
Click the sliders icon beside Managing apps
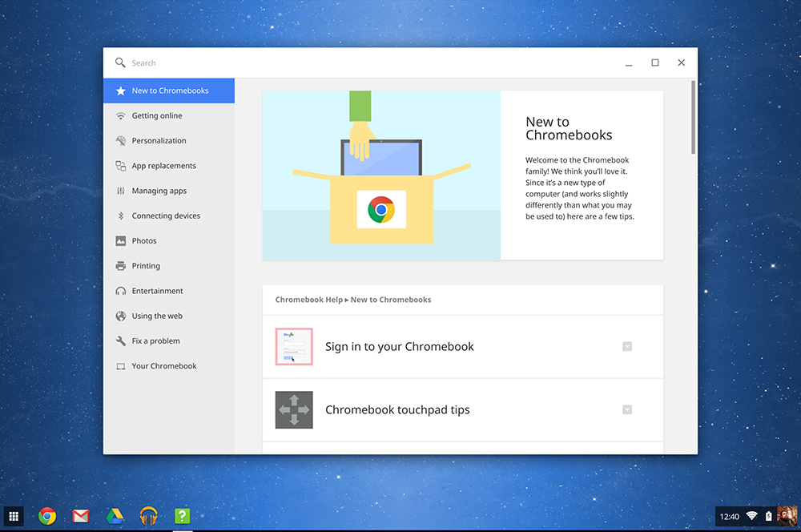(x=121, y=191)
